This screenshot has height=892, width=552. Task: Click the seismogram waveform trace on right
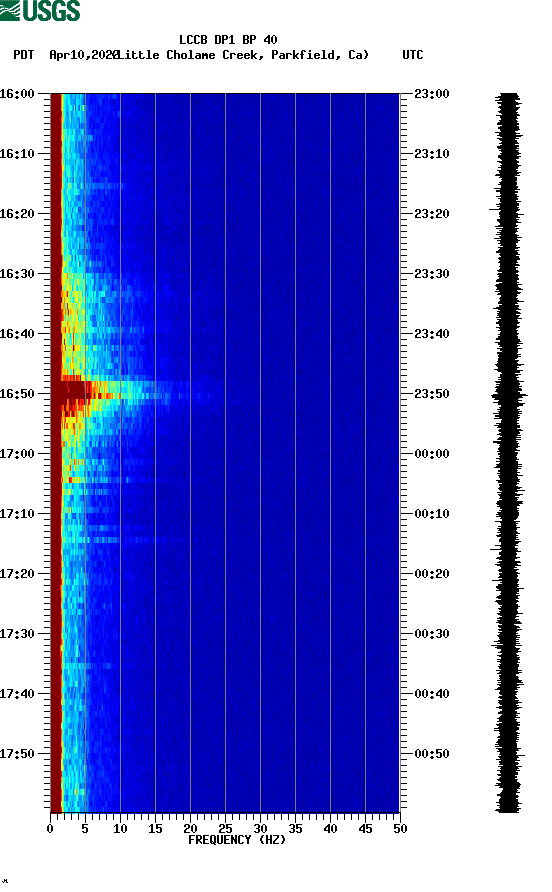point(508,452)
